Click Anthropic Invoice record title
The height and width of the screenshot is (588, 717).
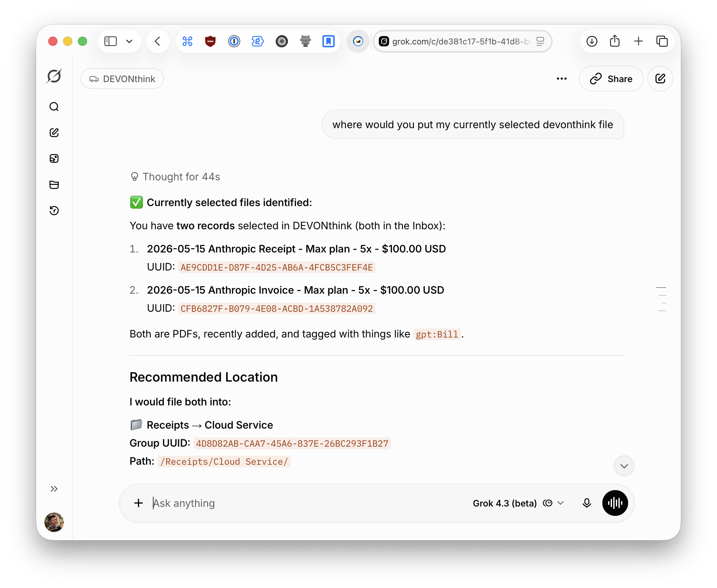(x=295, y=290)
